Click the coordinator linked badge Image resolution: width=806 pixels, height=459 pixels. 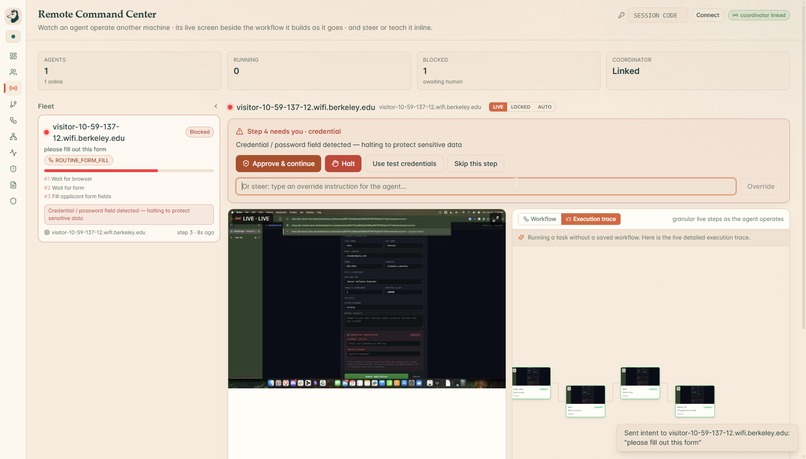759,15
